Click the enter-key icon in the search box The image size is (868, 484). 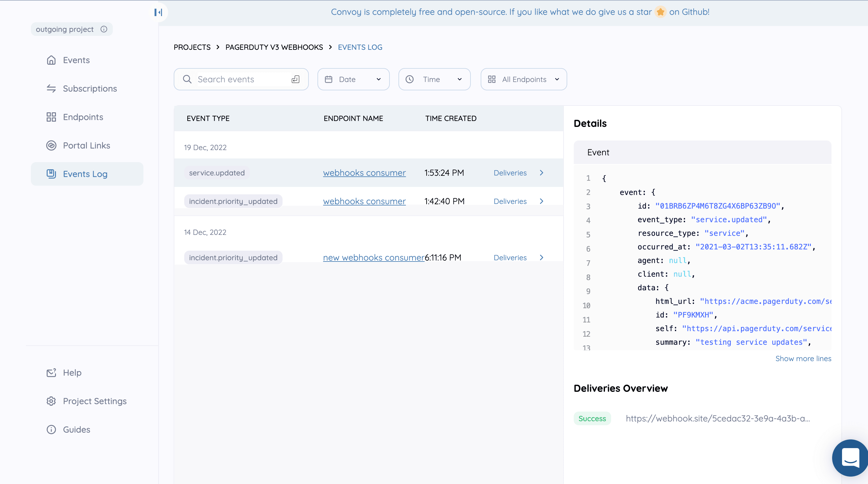tap(296, 79)
